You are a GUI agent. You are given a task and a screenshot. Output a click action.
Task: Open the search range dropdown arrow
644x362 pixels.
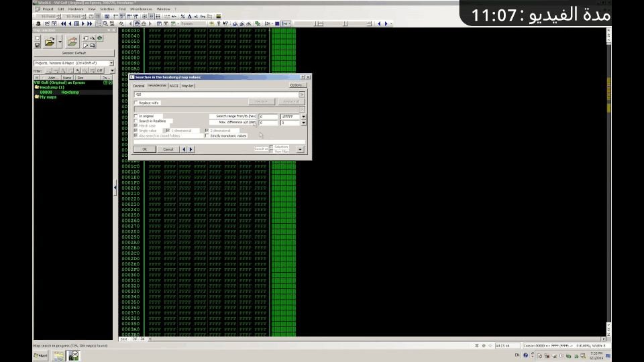[303, 117]
